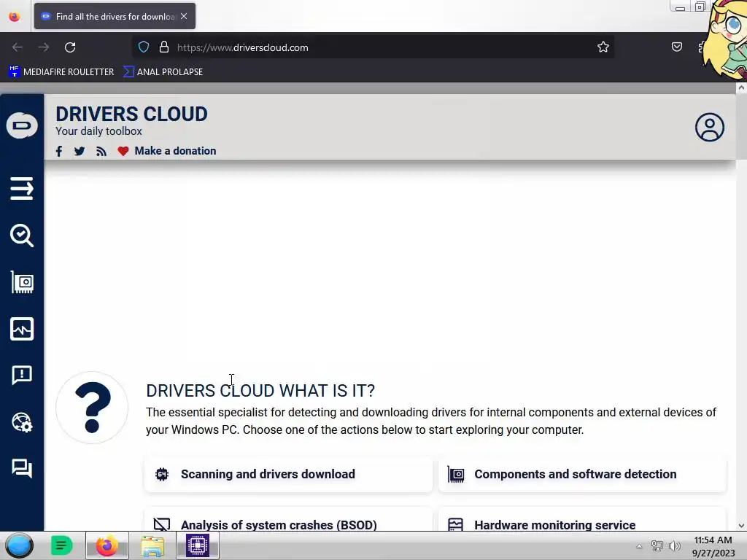Viewport: 747px width, 560px height.
Task: Click scrollbar up arrow on the page
Action: pos(741,87)
